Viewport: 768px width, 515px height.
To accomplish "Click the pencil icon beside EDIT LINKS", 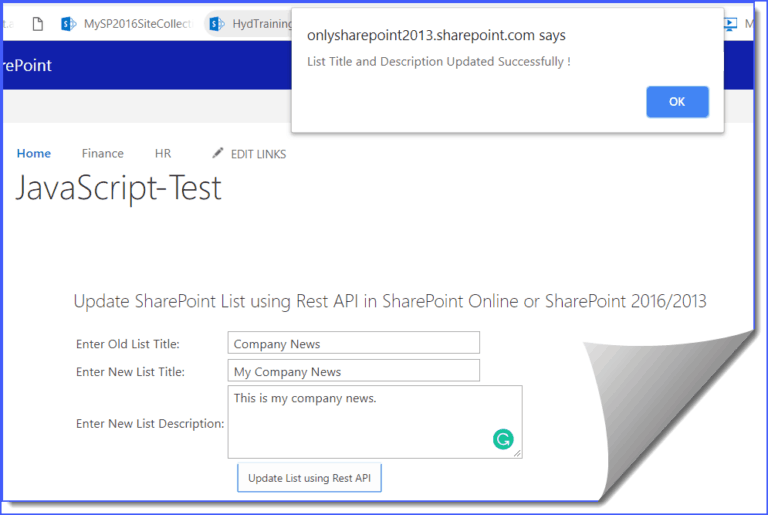I will pyautogui.click(x=218, y=153).
